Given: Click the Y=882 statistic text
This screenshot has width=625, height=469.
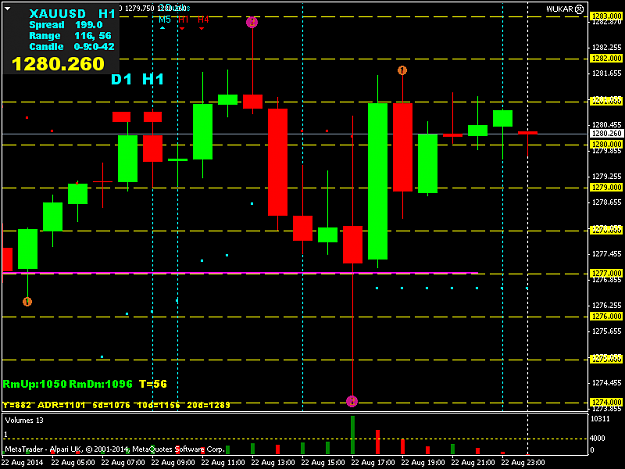Looking at the screenshot, I should [17, 405].
